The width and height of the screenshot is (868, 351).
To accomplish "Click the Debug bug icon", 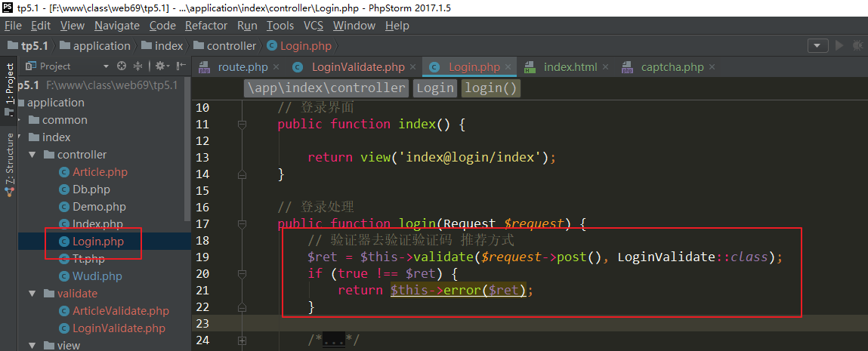I will (x=859, y=46).
